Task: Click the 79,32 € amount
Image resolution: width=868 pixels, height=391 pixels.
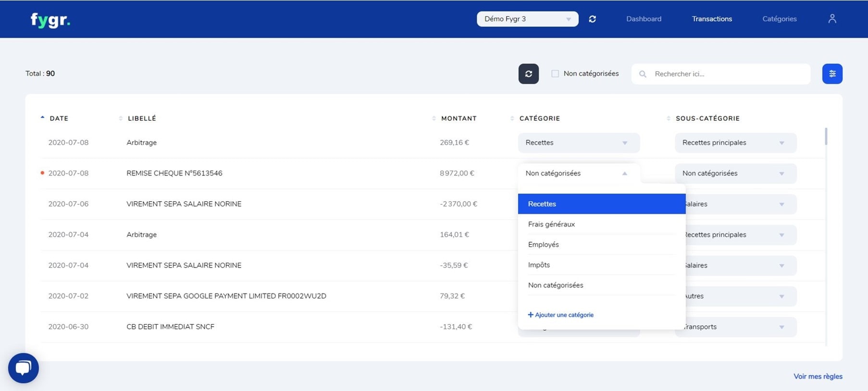Action: click(452, 296)
